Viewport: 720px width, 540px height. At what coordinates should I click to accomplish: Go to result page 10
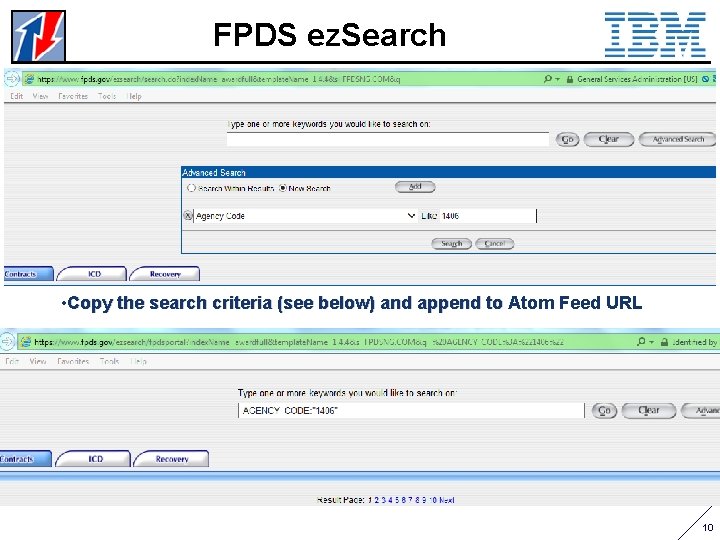(433, 500)
